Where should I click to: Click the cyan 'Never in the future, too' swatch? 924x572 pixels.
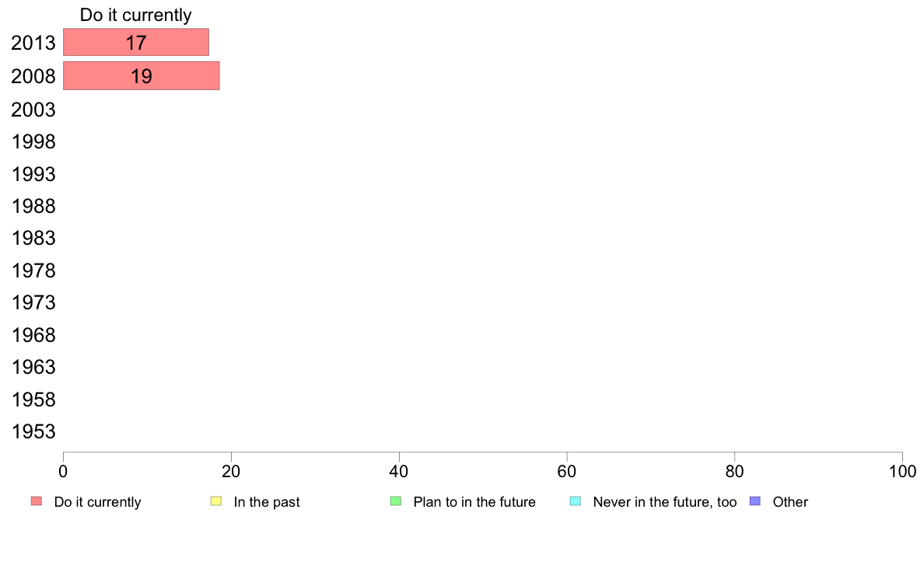point(576,501)
